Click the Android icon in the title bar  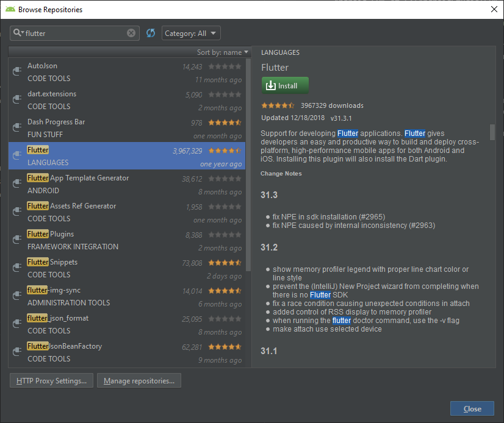10,9
